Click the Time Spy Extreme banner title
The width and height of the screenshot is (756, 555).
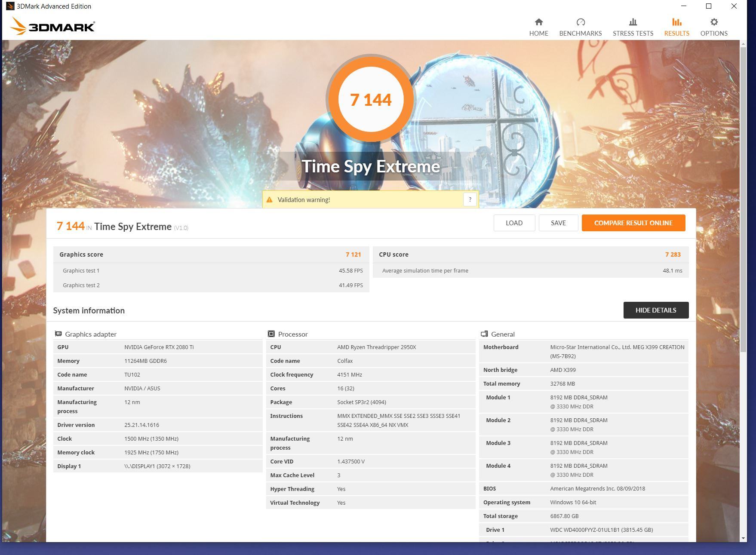pos(371,166)
